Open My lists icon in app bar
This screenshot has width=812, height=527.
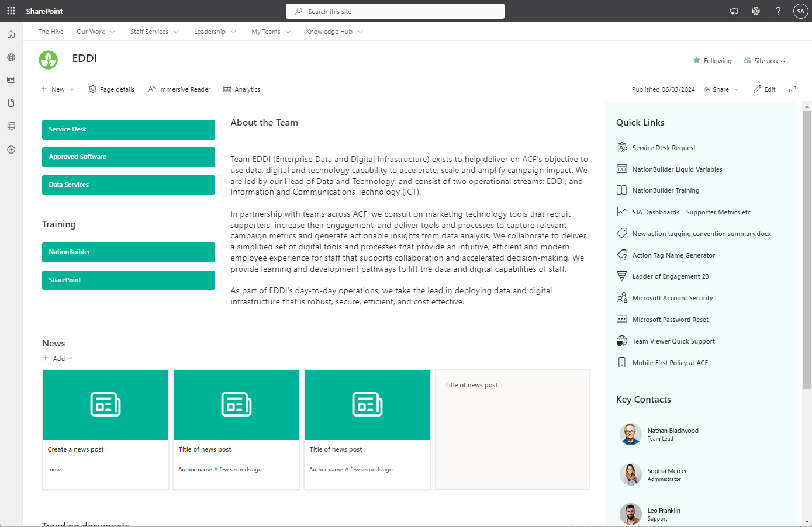[x=11, y=126]
